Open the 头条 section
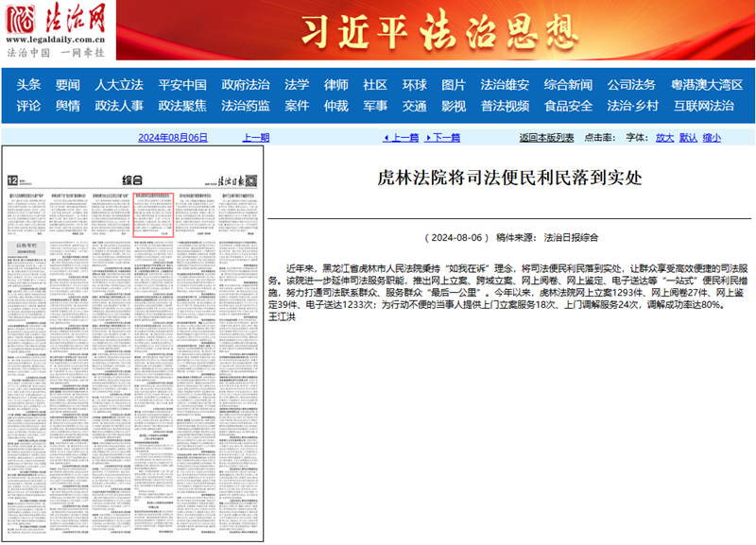This screenshot has width=756, height=545. (28, 85)
